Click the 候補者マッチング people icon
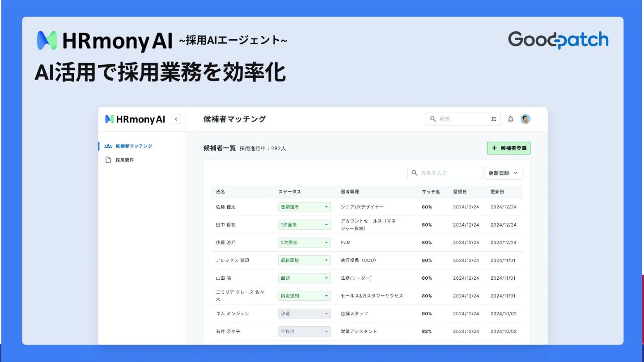Viewport: 644px width, 362px height. pyautogui.click(x=108, y=146)
